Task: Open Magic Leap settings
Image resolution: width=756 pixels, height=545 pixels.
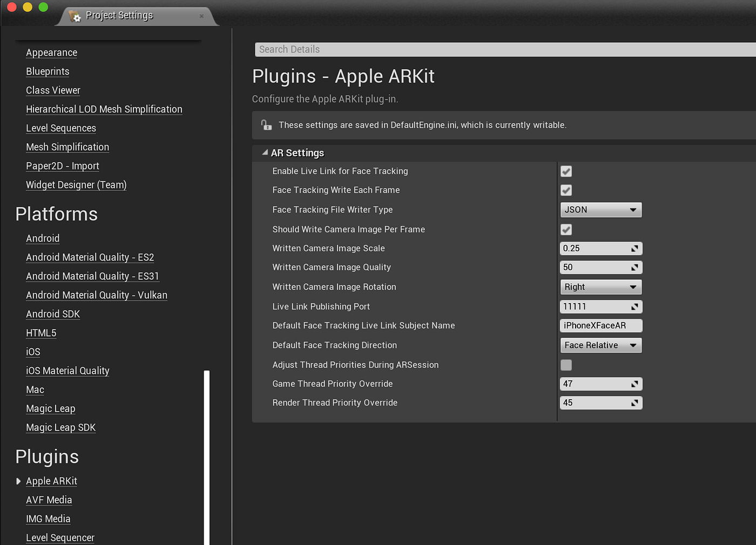Action: click(x=51, y=408)
